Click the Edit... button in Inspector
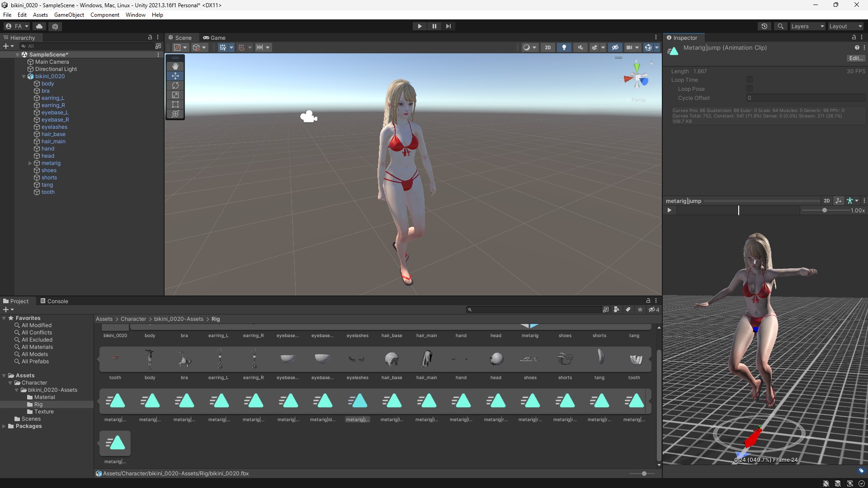The width and height of the screenshot is (868, 488). click(x=855, y=58)
